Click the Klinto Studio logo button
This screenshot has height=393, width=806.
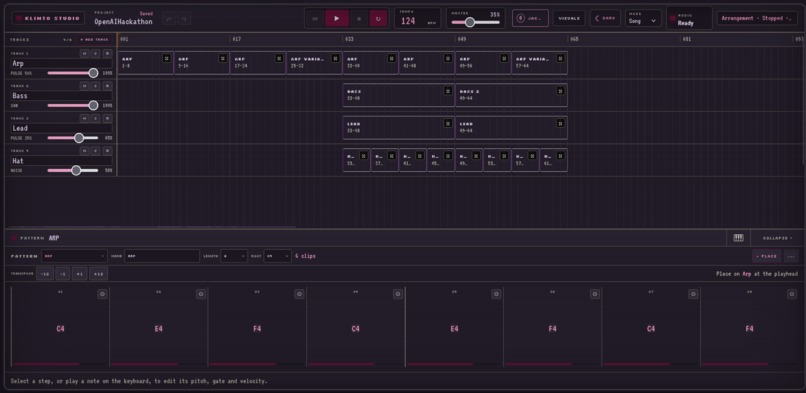click(x=48, y=18)
